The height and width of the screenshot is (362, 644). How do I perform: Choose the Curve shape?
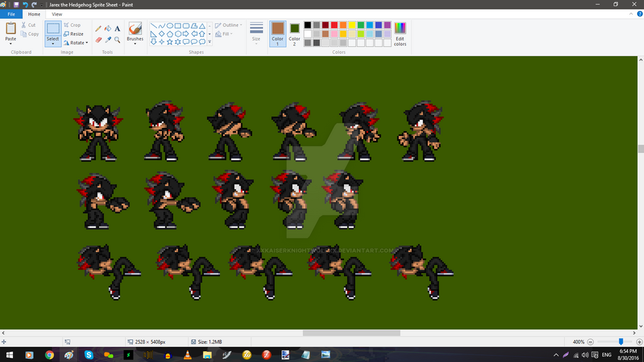tap(162, 26)
